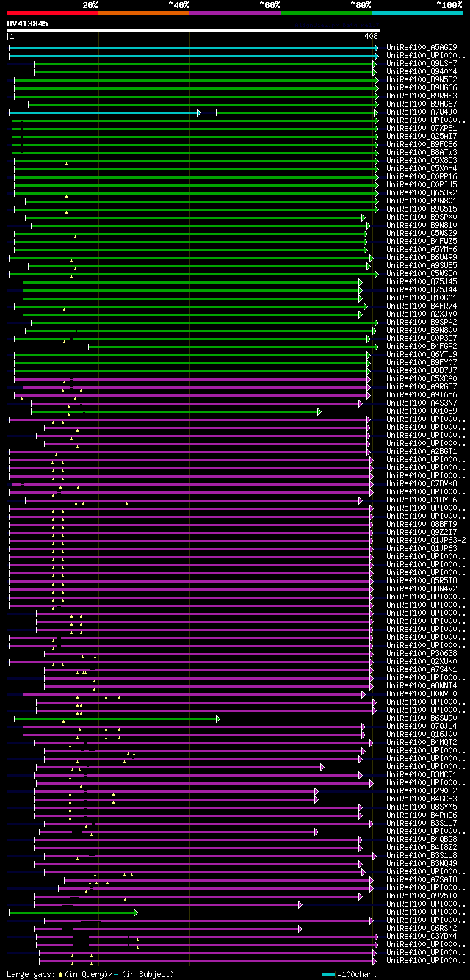Click the UniRef100_Q010B9 label
This screenshot has width=470, height=980.
(x=422, y=411)
